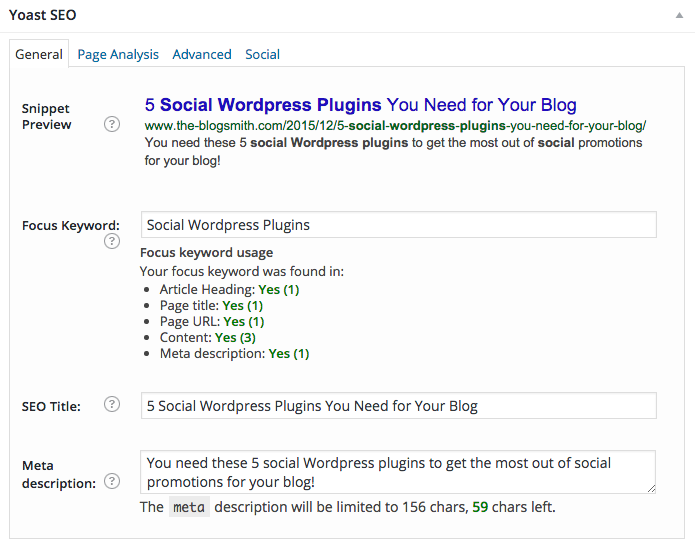Open the Advanced tab
The height and width of the screenshot is (547, 695).
(x=202, y=55)
